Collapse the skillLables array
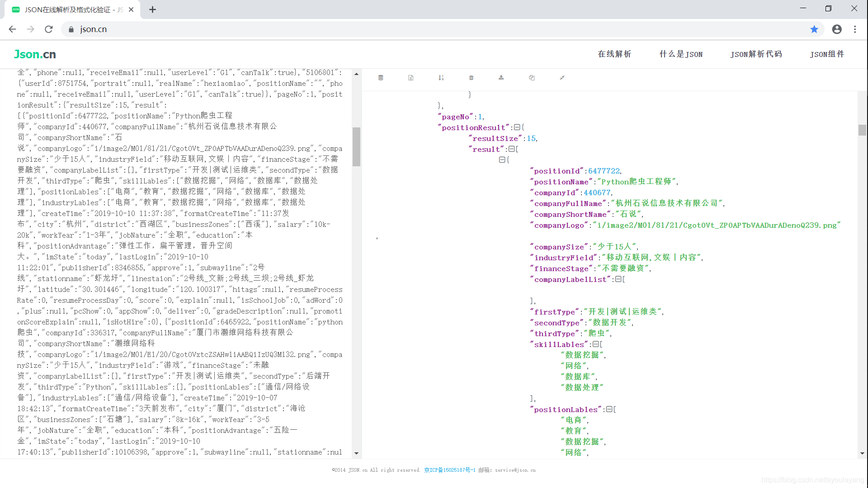868x488 pixels. (x=595, y=344)
